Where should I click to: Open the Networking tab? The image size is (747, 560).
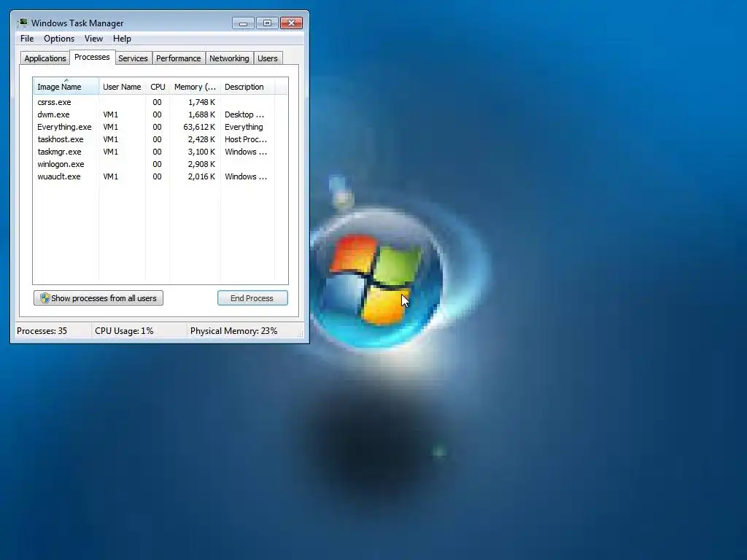pyautogui.click(x=229, y=58)
